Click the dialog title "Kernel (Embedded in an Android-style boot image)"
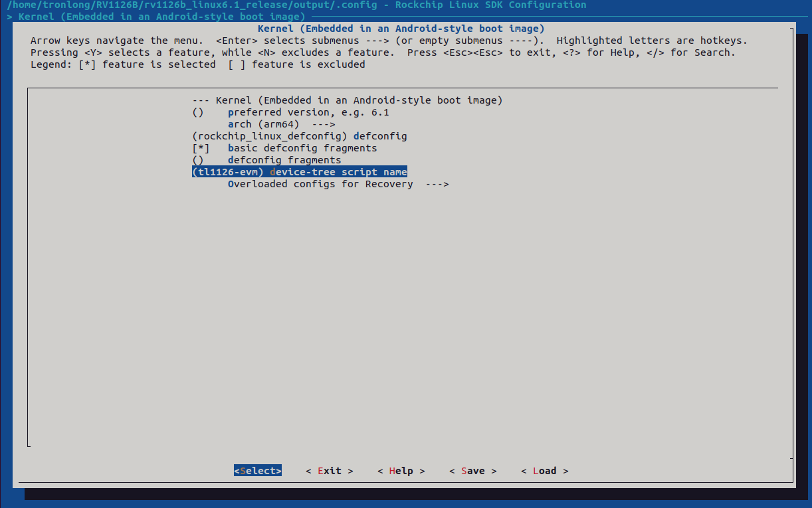Viewport: 812px width, 508px height. (x=401, y=29)
